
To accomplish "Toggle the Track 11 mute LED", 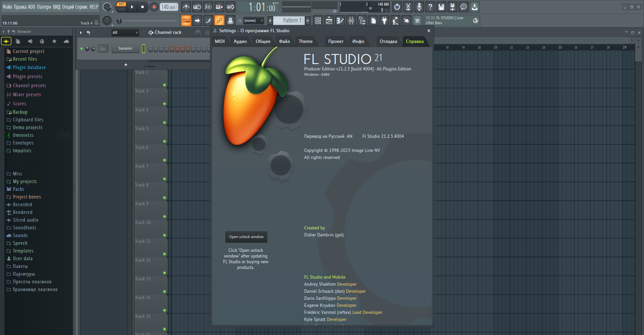I will pyautogui.click(x=164, y=254).
